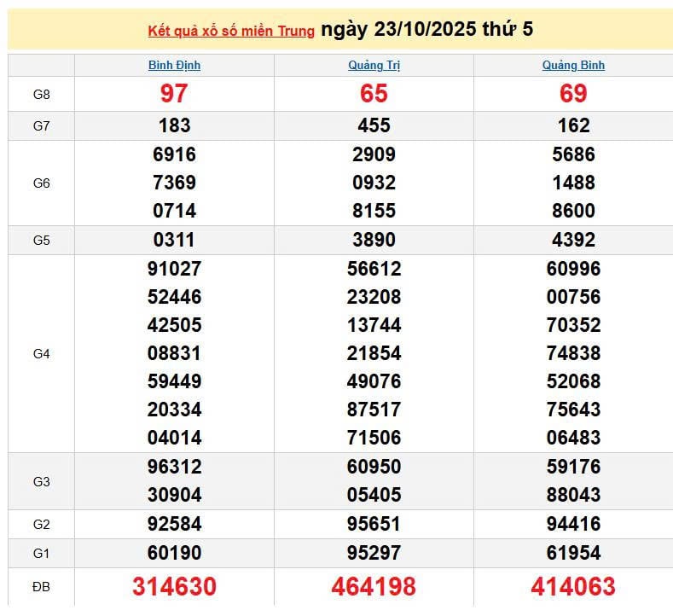Click the Bình Định province link
The height and width of the screenshot is (616, 673).
coord(174,65)
